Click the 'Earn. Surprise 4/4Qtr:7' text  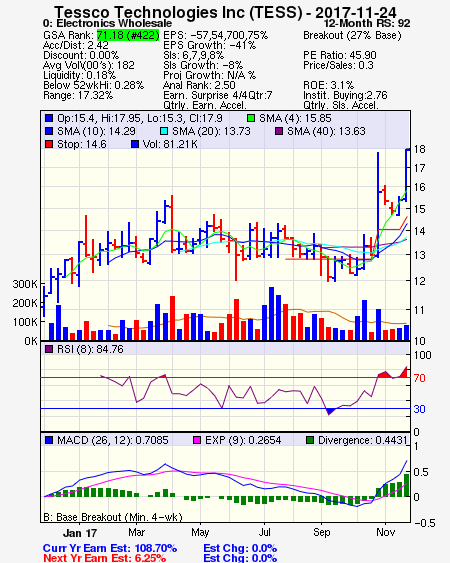[218, 95]
